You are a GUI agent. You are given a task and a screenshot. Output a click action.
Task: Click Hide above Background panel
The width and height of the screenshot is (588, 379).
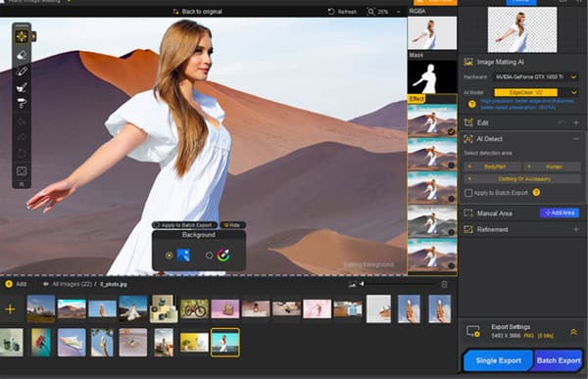232,225
